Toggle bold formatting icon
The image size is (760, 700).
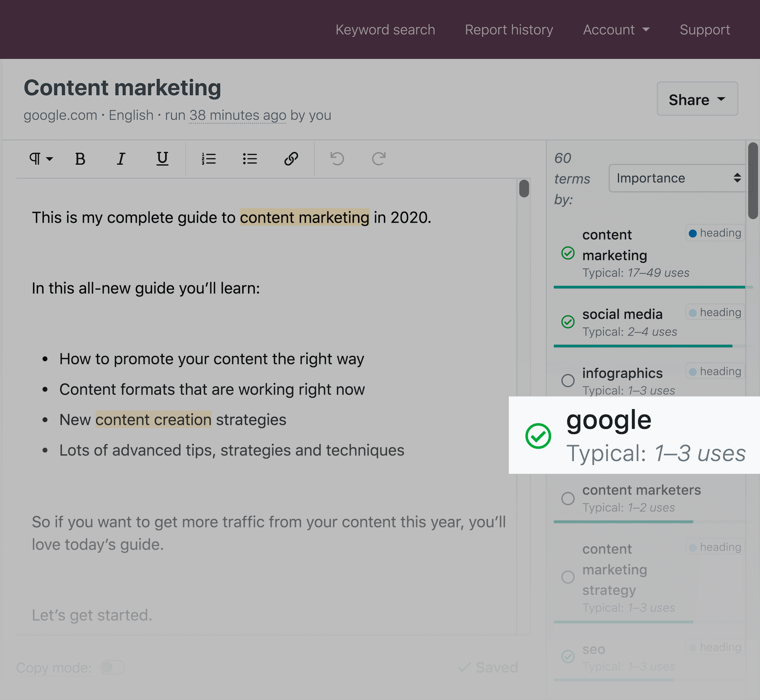pyautogui.click(x=79, y=159)
